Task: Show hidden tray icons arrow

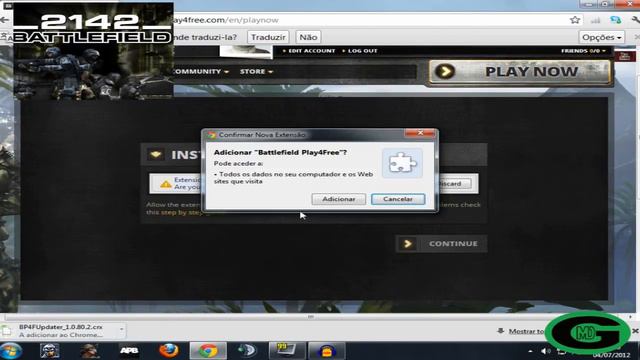Action: point(530,351)
